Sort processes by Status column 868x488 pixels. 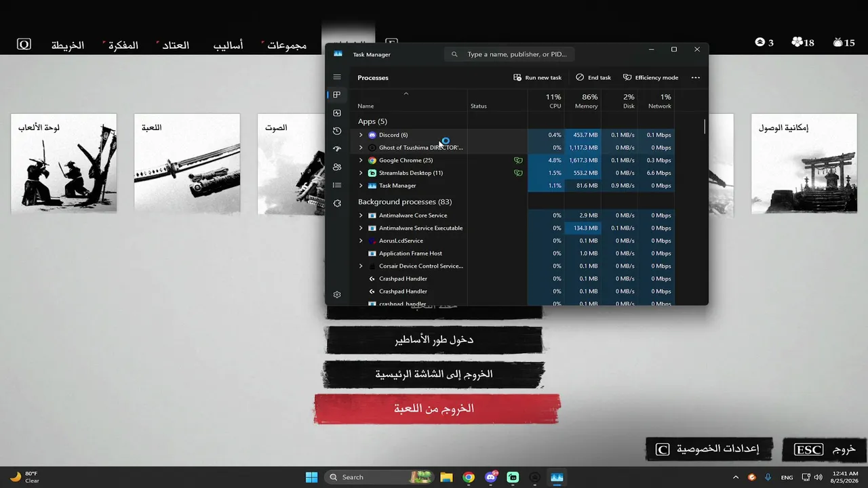tap(497, 101)
